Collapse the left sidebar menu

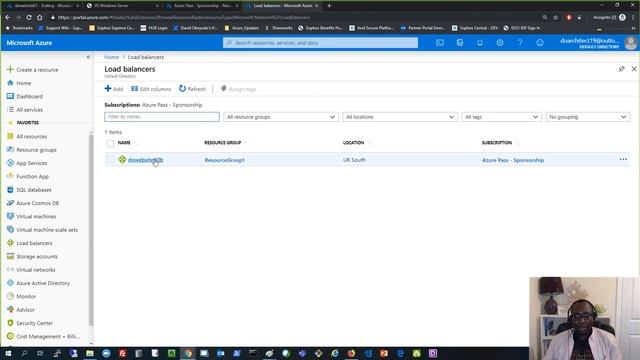tap(88, 57)
